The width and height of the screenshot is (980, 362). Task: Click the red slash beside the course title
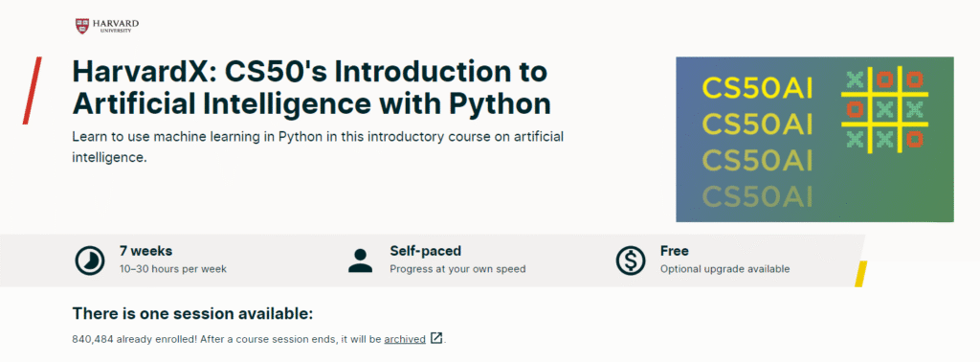[x=32, y=91]
